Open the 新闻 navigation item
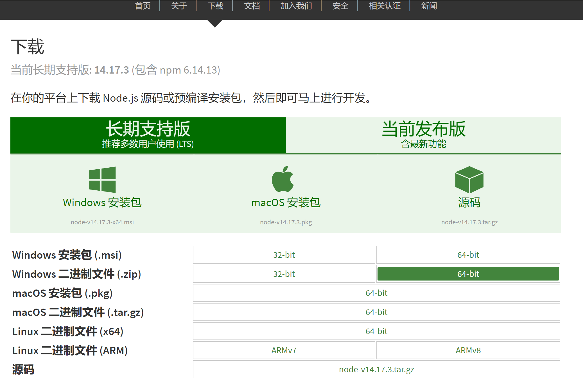The width and height of the screenshot is (583, 392). point(429,6)
